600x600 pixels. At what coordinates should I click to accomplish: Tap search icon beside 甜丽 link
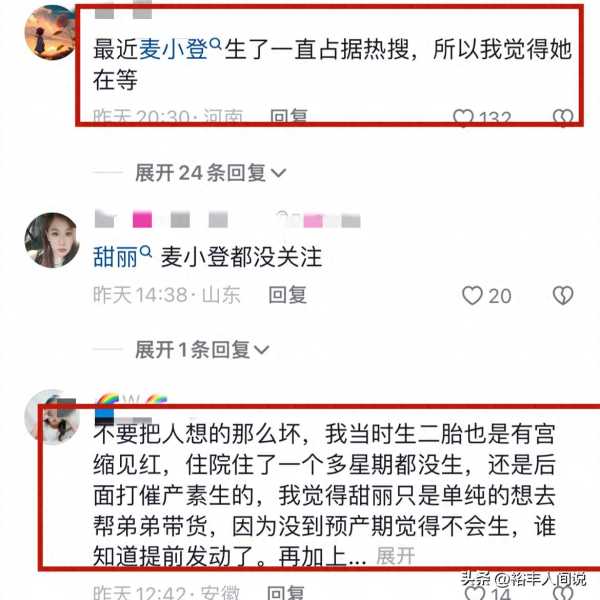click(x=146, y=252)
